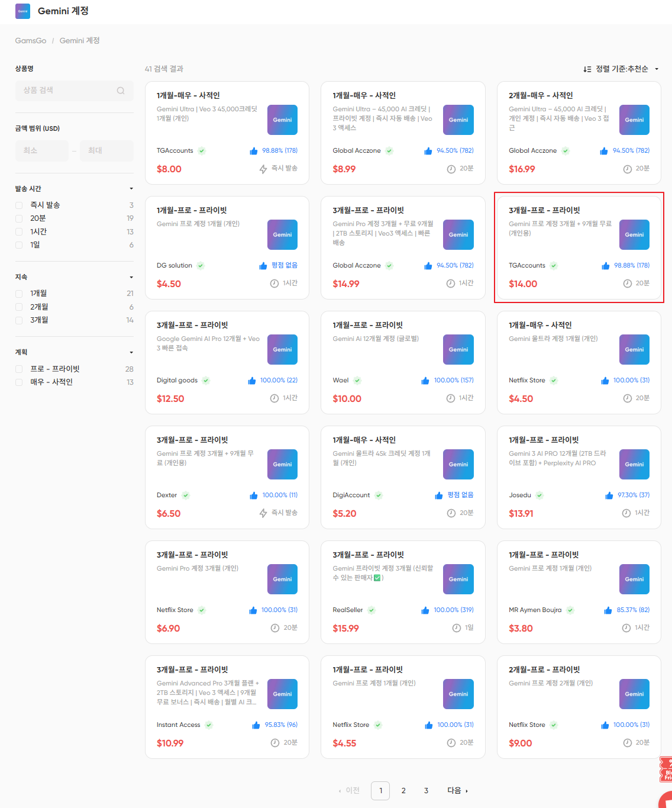Click the sort order icon beside 정렬 기준
672x808 pixels.
[x=587, y=69]
